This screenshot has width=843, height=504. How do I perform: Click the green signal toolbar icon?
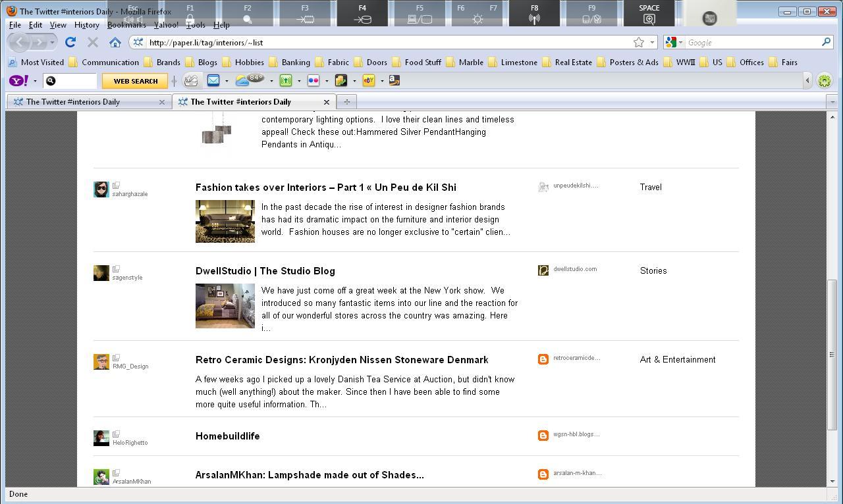[286, 81]
